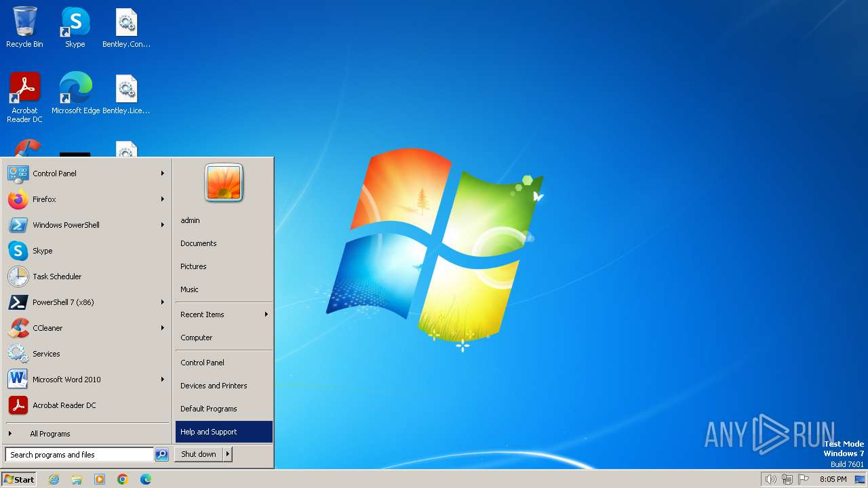Click volume speaker icon in system tray
The height and width of the screenshot is (488, 868).
click(770, 479)
